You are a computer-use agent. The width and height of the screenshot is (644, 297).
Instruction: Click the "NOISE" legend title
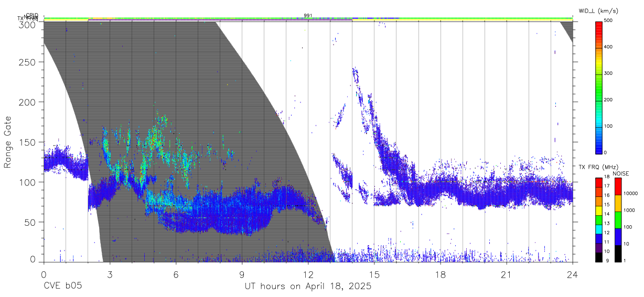pyautogui.click(x=621, y=173)
